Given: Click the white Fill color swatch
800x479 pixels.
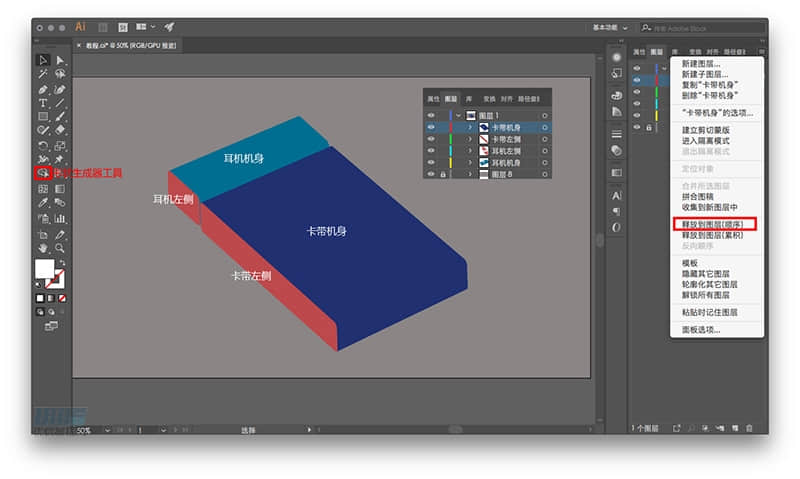Looking at the screenshot, I should (x=44, y=269).
